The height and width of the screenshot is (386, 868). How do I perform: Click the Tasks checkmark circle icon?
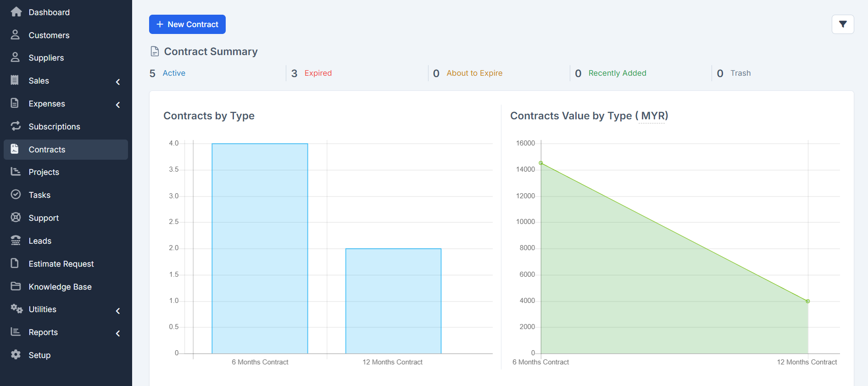pyautogui.click(x=16, y=195)
